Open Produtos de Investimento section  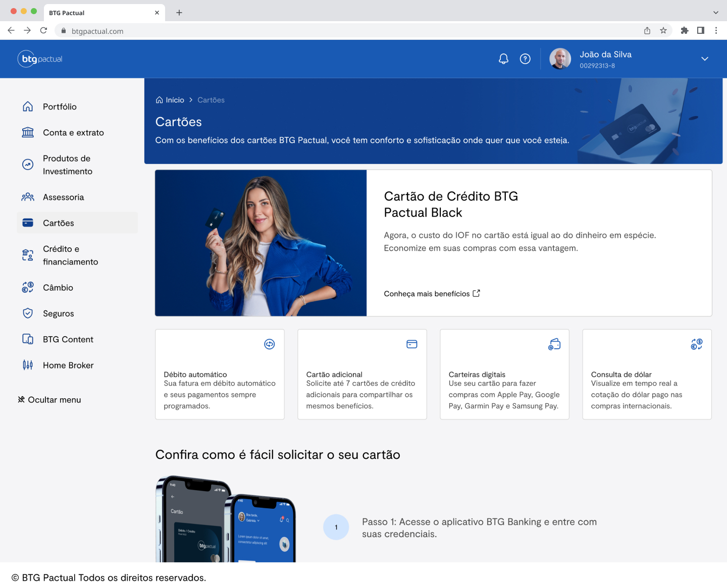[x=77, y=165]
